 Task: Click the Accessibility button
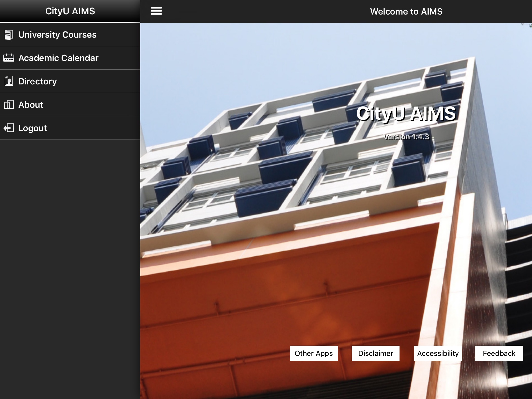tap(438, 353)
